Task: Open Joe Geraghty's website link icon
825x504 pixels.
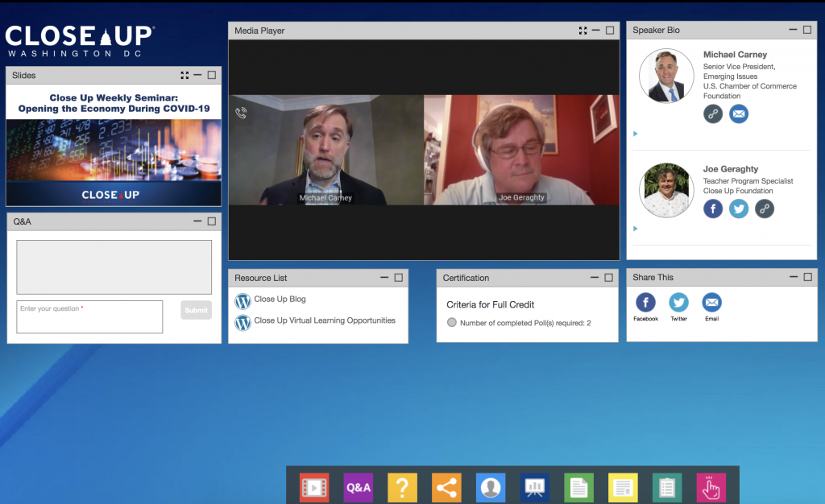Action: point(765,209)
